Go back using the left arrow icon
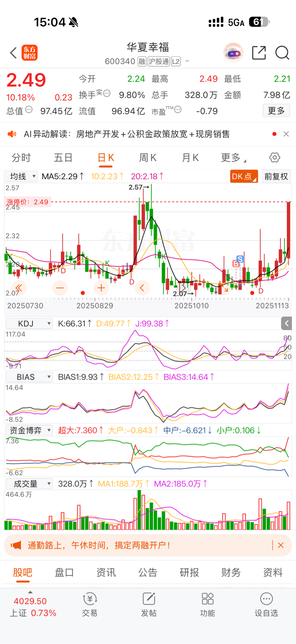Screen dimensions: 296x644 [x=13, y=53]
